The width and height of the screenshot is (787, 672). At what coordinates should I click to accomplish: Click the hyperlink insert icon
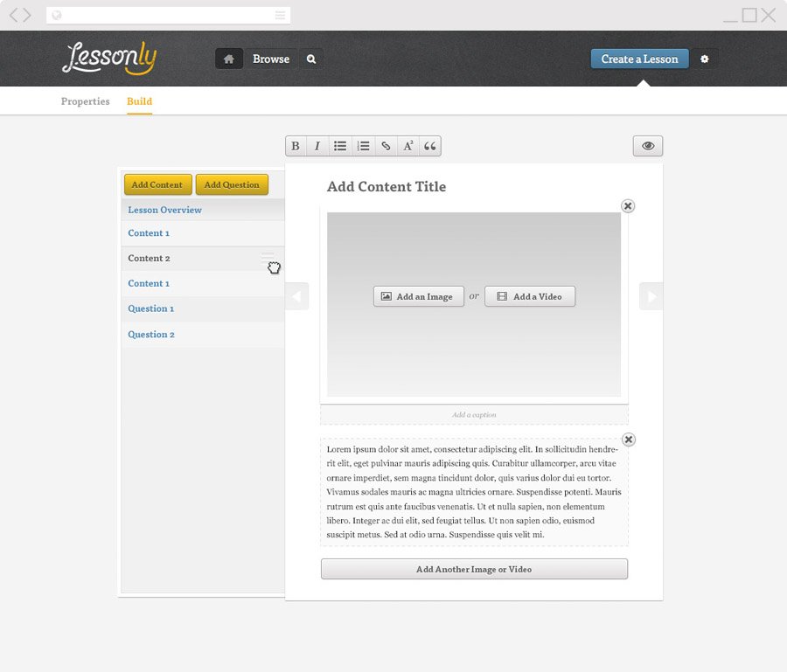click(386, 146)
